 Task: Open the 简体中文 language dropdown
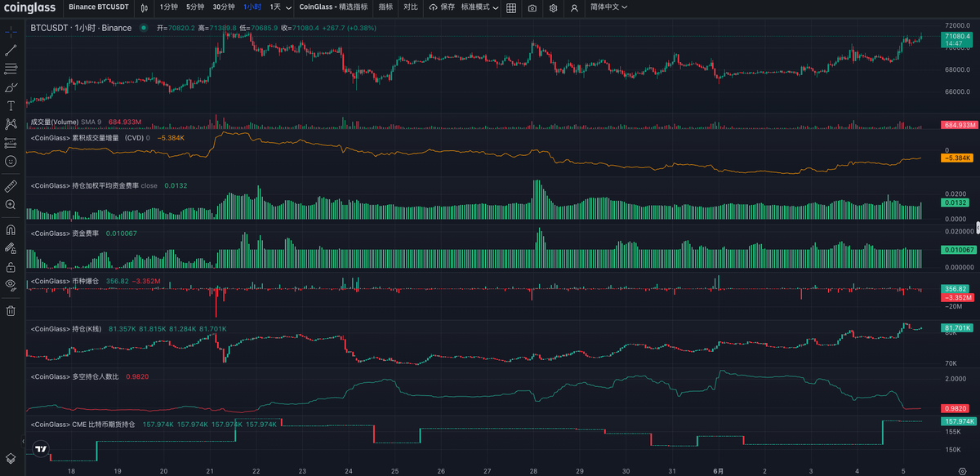[608, 7]
